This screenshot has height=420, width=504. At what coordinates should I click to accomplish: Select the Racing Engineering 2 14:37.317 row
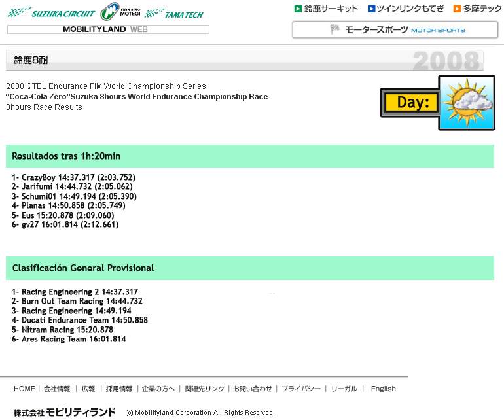[x=75, y=292]
